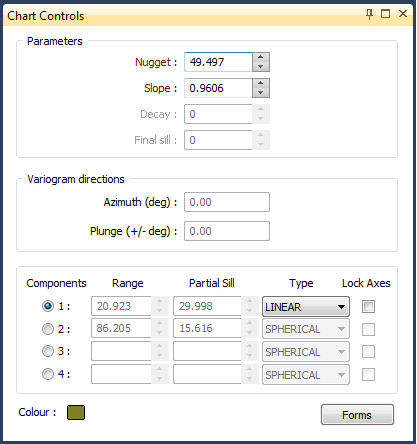
Task: Close the Chart Controls panel
Action: click(403, 14)
